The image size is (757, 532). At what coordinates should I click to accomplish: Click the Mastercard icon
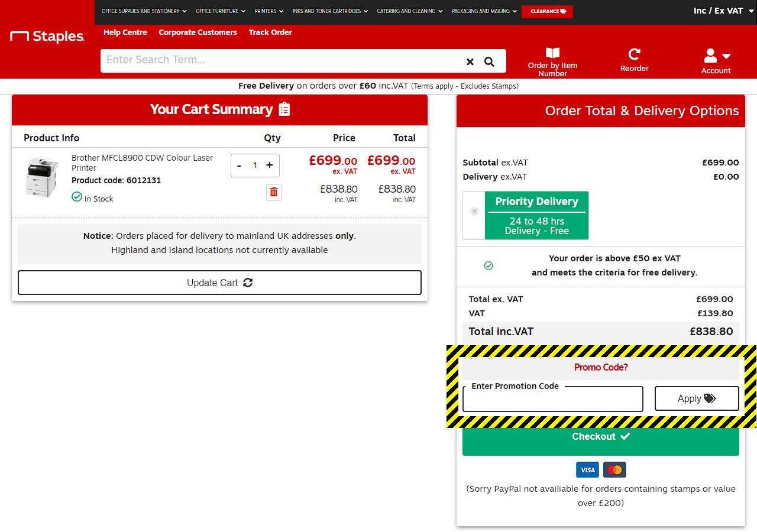614,470
